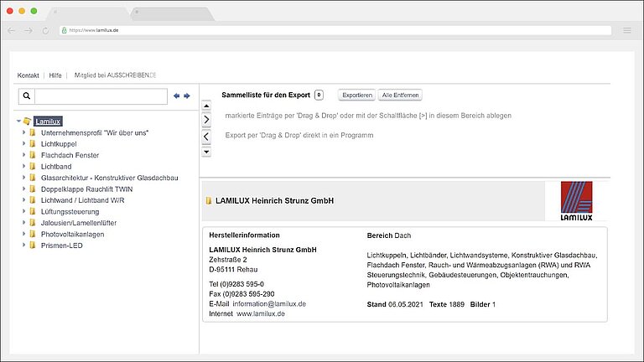Expand the Prismen-LED node
Viewport: 644px width, 362px height.
click(23, 245)
